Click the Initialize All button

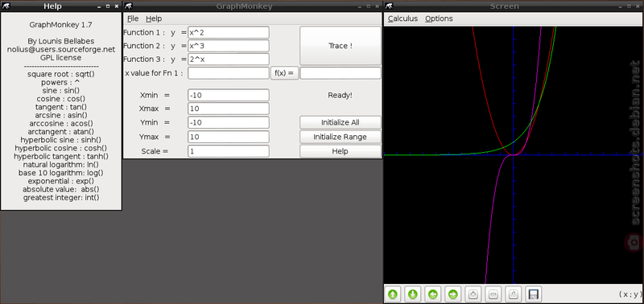click(x=341, y=122)
